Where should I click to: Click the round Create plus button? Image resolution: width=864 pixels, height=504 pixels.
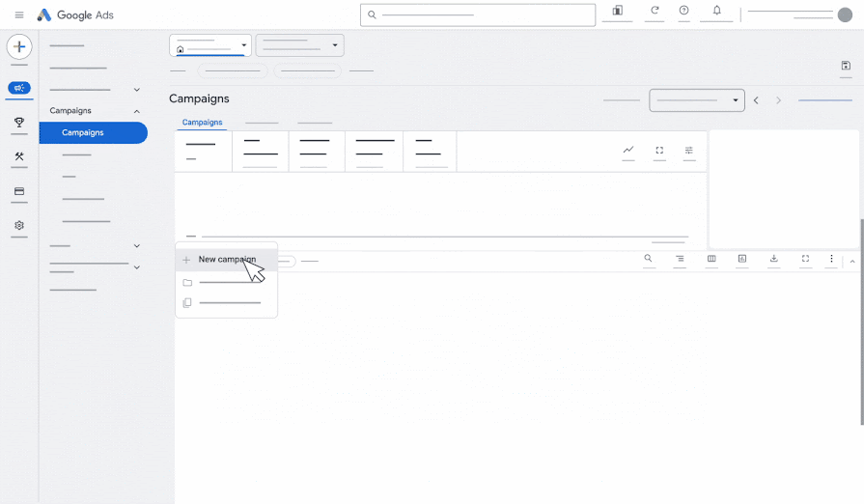point(19,46)
